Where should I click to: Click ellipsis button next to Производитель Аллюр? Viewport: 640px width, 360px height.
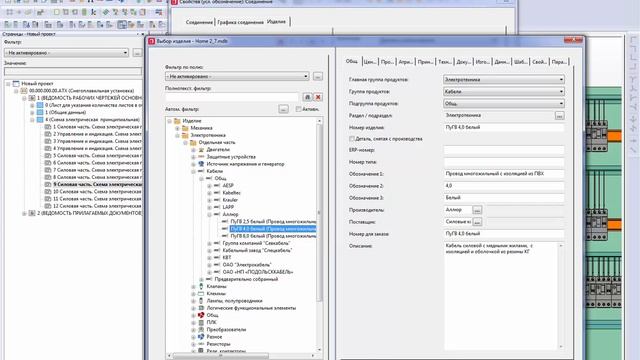coord(477,210)
